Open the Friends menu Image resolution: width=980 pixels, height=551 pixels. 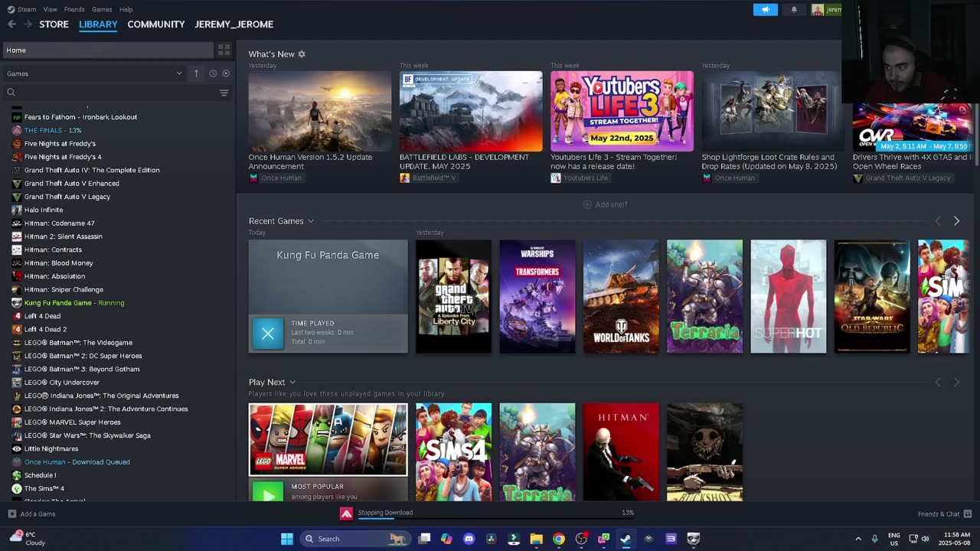74,9
